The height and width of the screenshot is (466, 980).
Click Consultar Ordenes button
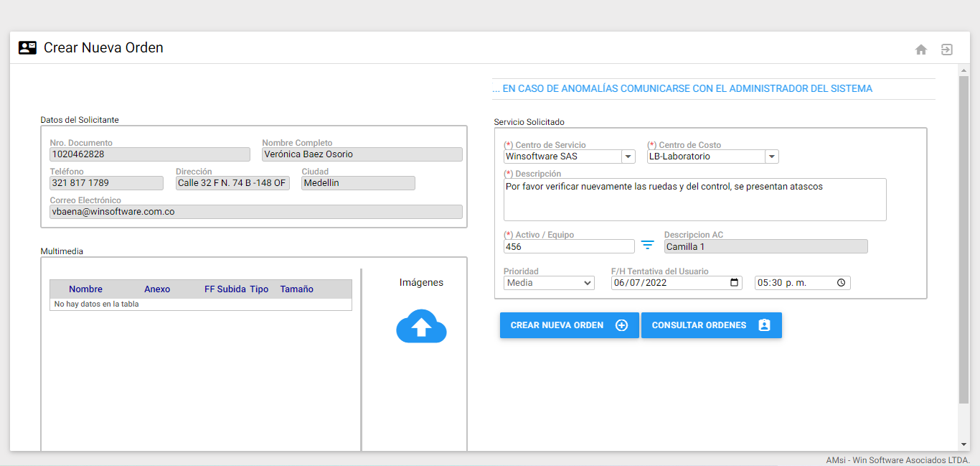click(711, 325)
